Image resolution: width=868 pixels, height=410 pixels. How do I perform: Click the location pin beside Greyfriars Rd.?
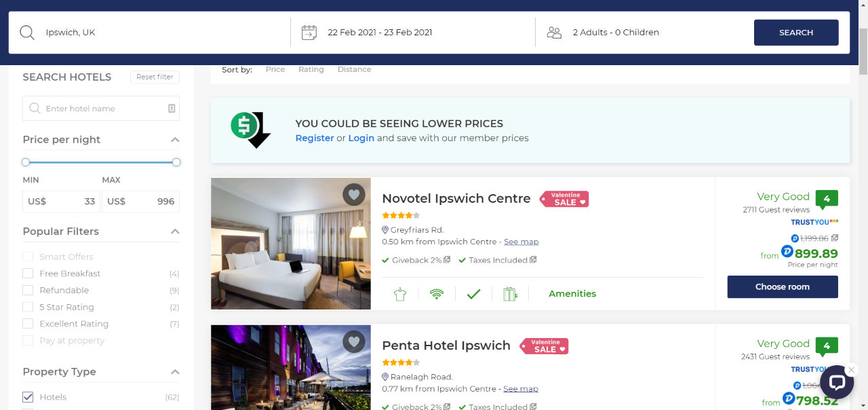click(x=385, y=230)
